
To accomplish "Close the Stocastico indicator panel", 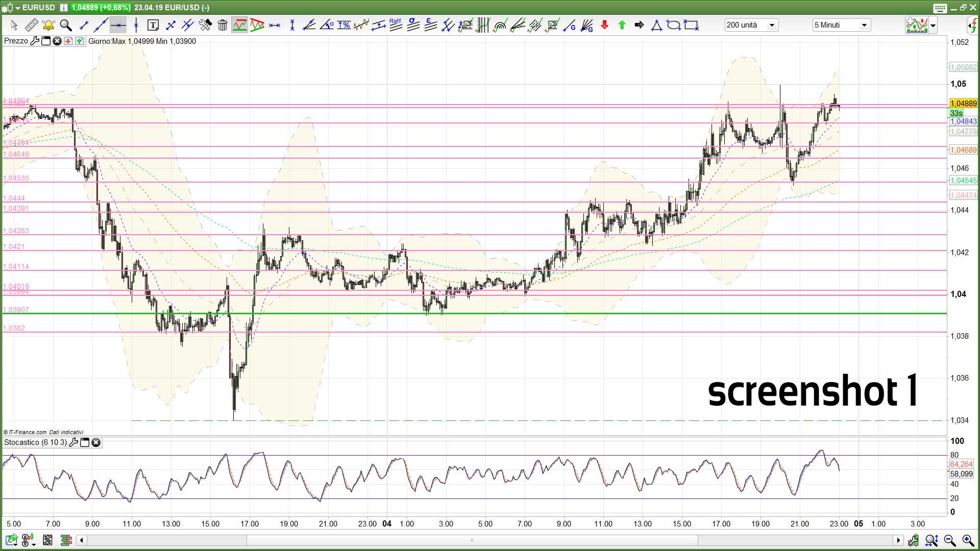I will click(x=96, y=442).
